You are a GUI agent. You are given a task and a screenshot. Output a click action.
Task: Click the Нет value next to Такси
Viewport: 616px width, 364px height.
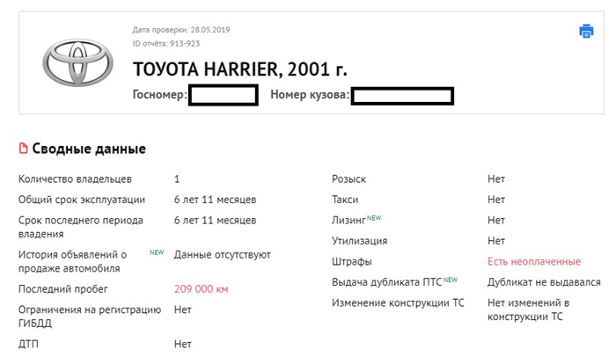(x=496, y=200)
